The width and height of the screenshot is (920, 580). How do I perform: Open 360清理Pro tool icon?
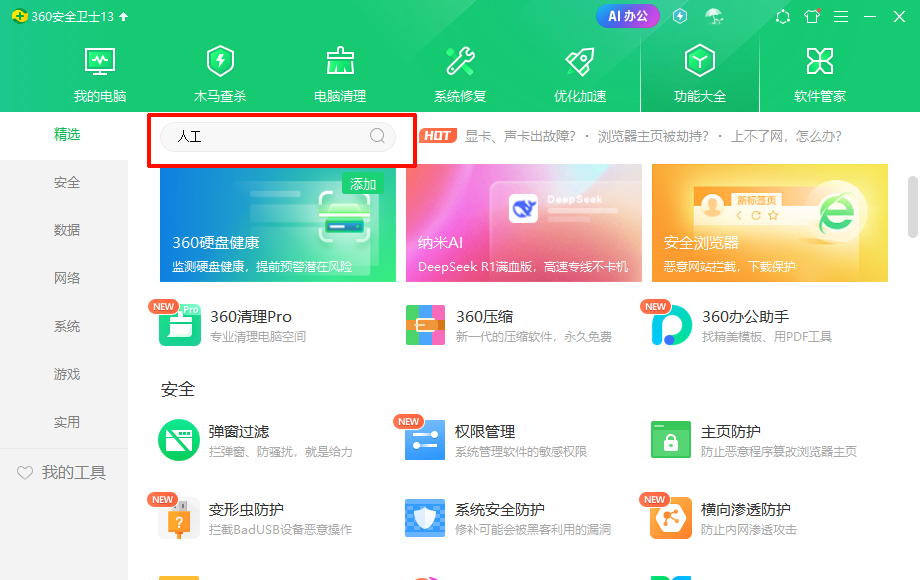(180, 325)
